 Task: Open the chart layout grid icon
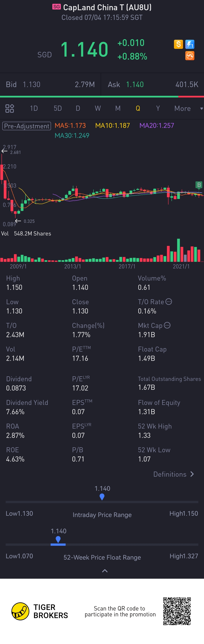[x=10, y=108]
